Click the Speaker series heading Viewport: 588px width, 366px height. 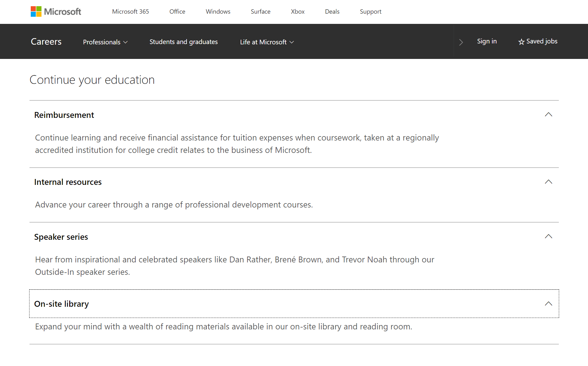point(61,237)
